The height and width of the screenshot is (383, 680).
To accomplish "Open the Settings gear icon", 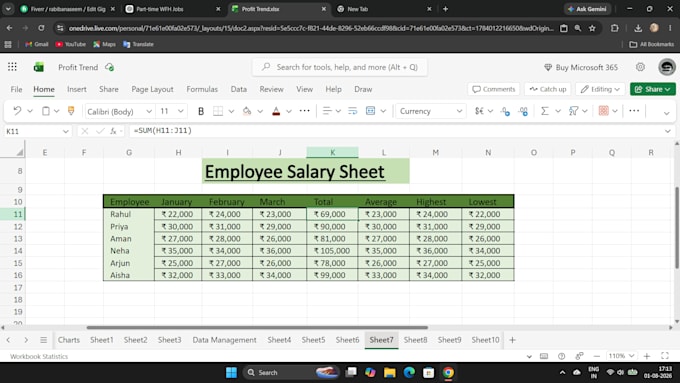I will (640, 67).
